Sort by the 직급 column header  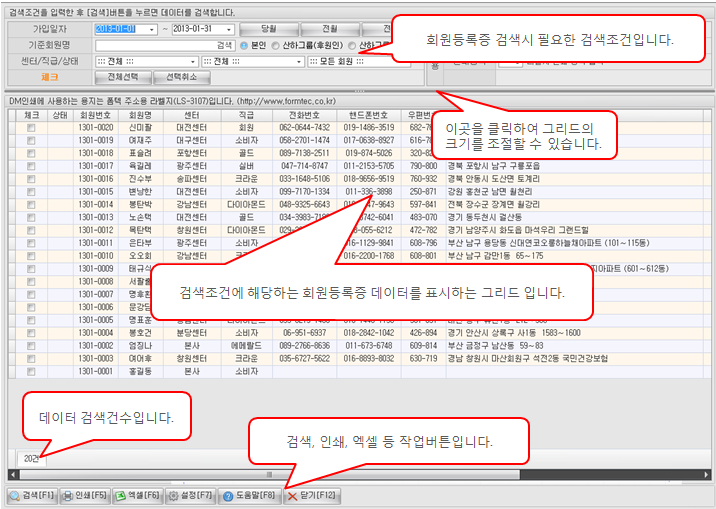pos(246,115)
